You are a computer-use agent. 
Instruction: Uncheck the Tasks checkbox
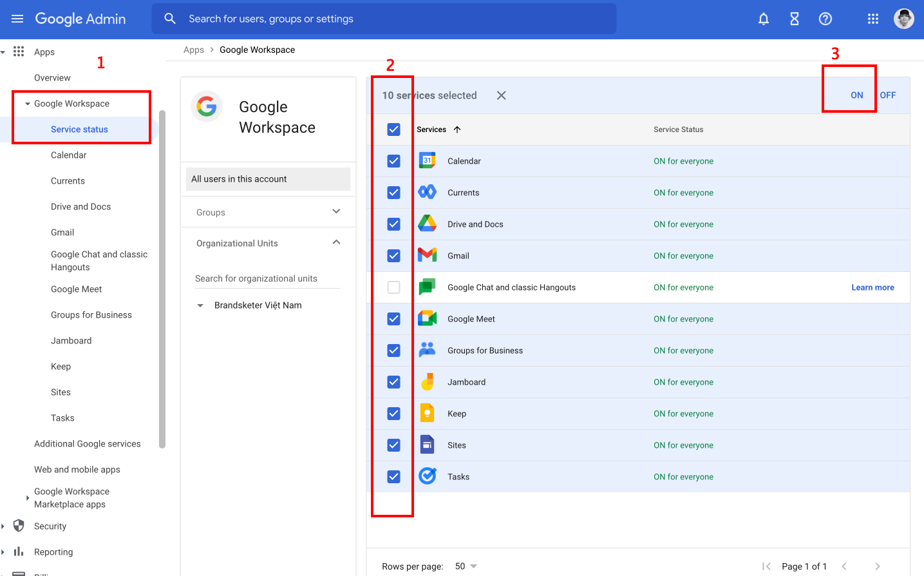(x=394, y=477)
